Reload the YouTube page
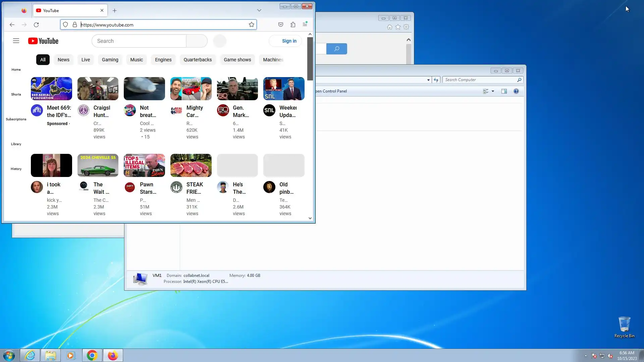 36,24
